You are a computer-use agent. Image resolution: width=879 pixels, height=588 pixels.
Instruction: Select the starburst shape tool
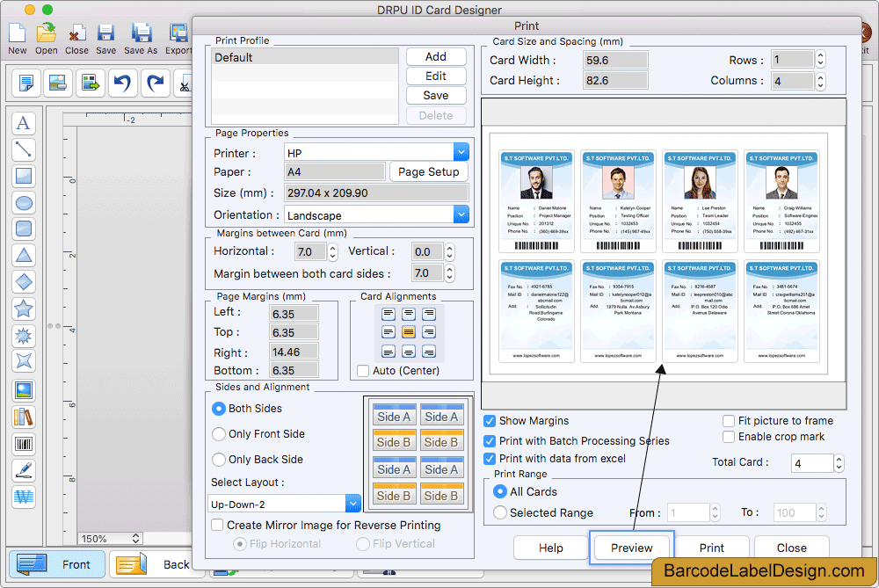coord(24,336)
